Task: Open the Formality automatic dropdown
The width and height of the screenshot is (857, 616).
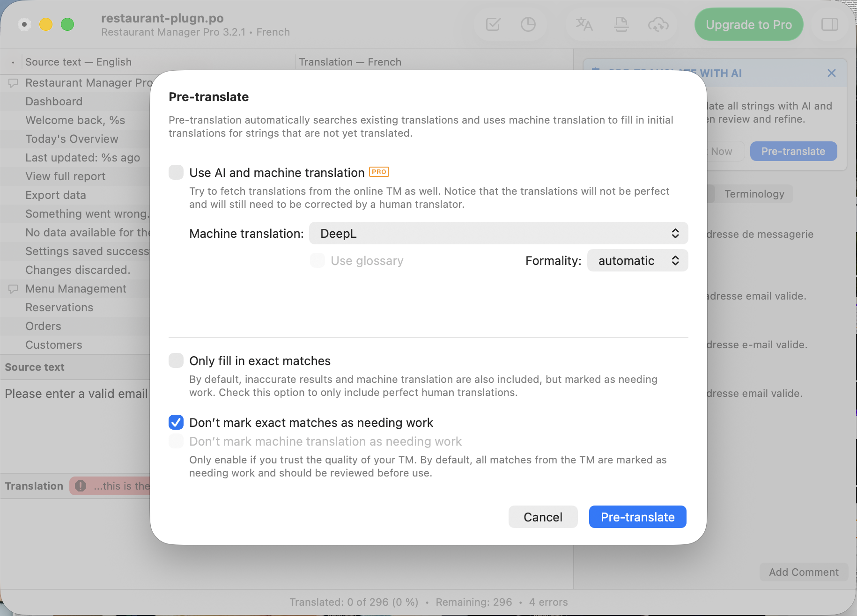Action: pos(637,260)
